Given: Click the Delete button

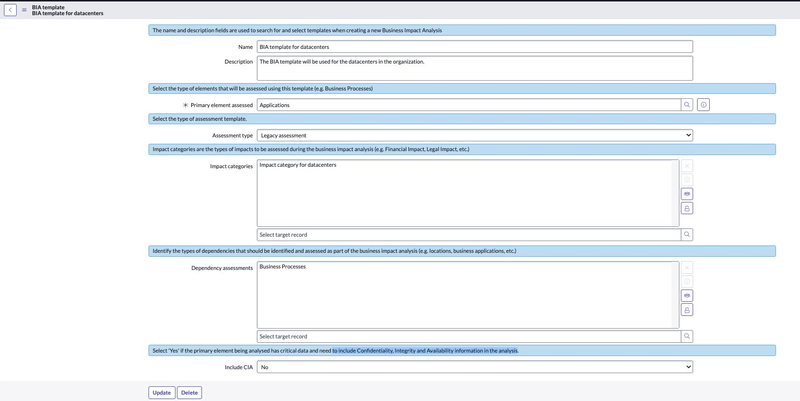Looking at the screenshot, I should pos(189,393).
